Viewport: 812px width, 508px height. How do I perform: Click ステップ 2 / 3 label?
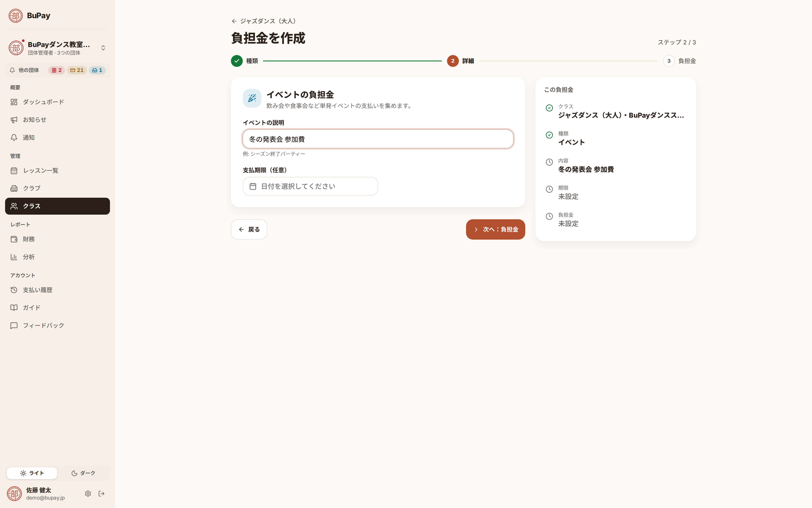click(677, 42)
